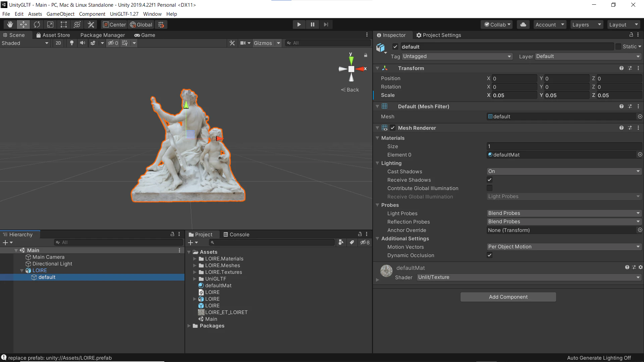Switch to the Asset Store tab
The width and height of the screenshot is (644, 362).
(x=53, y=35)
